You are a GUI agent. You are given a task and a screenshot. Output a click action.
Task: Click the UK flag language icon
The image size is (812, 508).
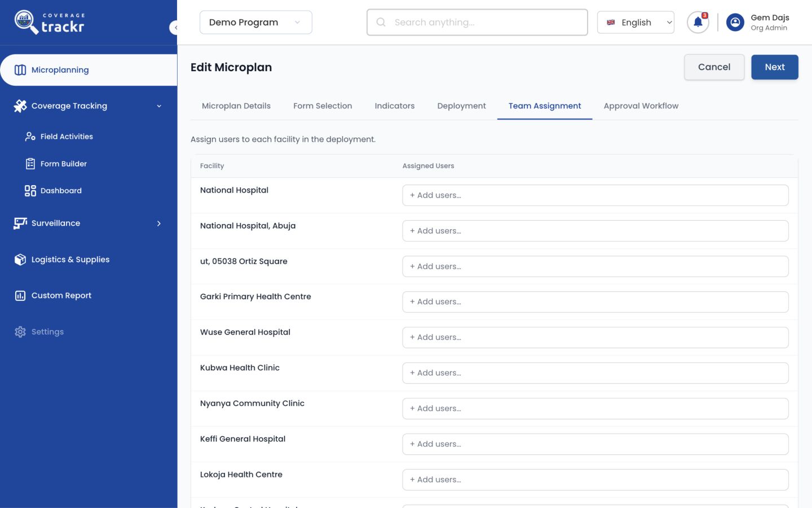[611, 23]
